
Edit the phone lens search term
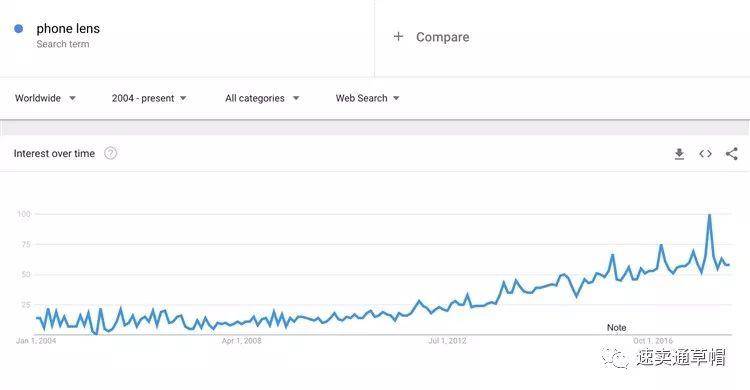coord(68,29)
